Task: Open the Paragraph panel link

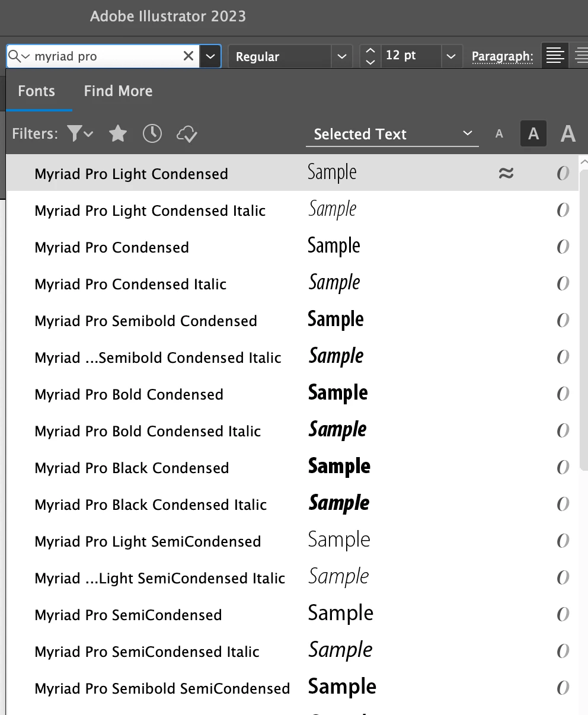Action: click(x=502, y=57)
